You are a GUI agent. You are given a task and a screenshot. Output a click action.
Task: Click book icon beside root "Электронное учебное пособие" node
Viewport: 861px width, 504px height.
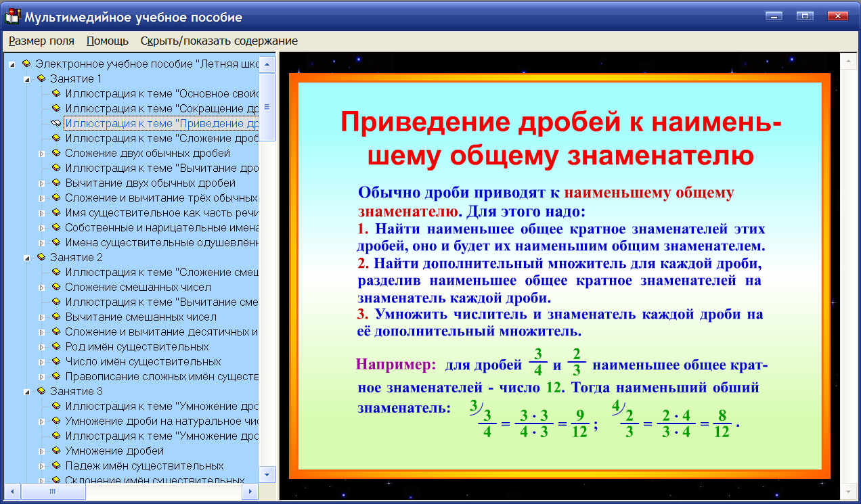pos(25,64)
